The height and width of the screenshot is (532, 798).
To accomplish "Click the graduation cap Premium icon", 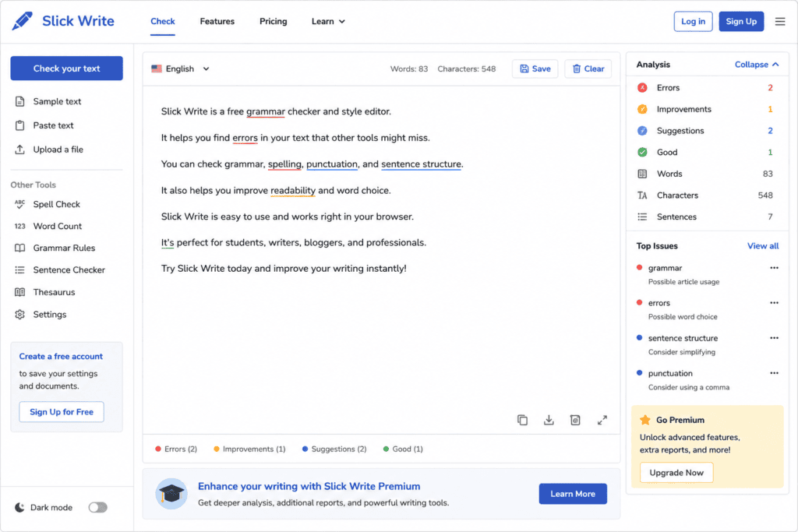I will (x=171, y=494).
